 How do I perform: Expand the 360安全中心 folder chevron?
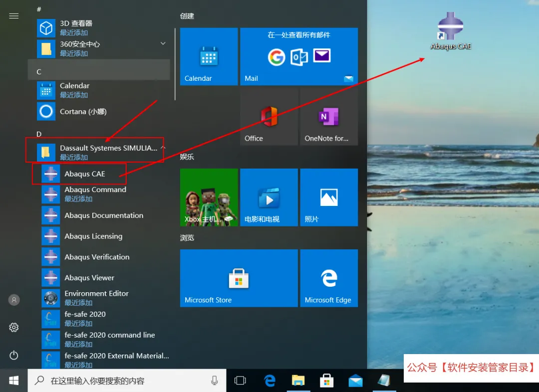tap(163, 43)
